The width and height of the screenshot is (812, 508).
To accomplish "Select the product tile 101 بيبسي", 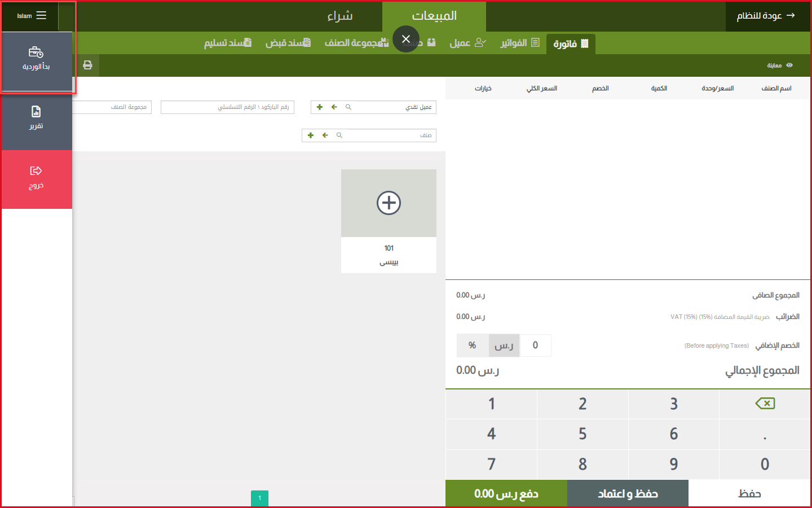I will click(389, 221).
